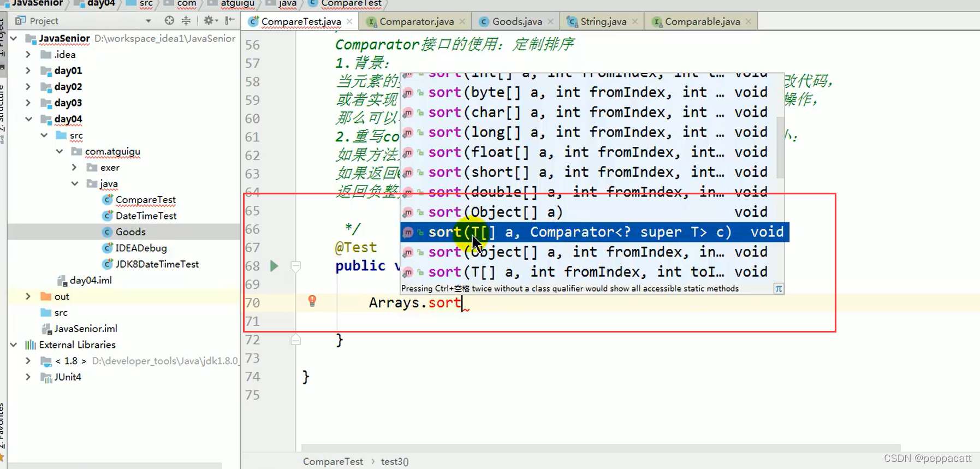
Task: Expand the out folder
Action: click(x=28, y=296)
